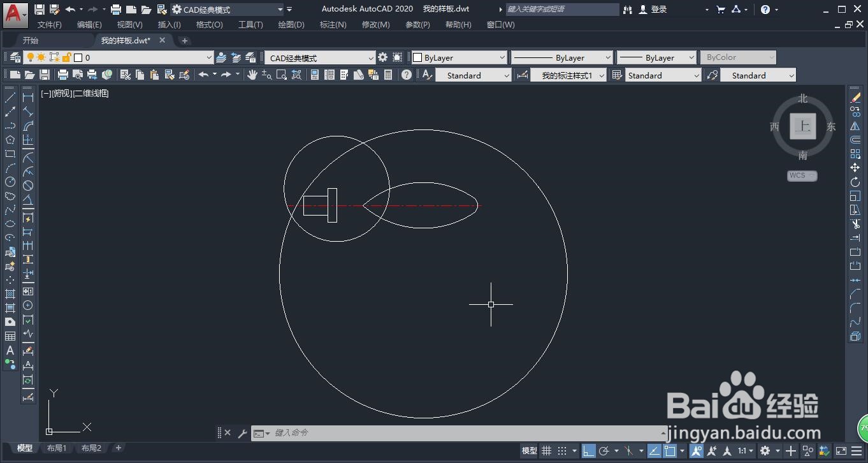The width and height of the screenshot is (868, 463).
Task: Toggle polar tracking in status bar
Action: [604, 451]
